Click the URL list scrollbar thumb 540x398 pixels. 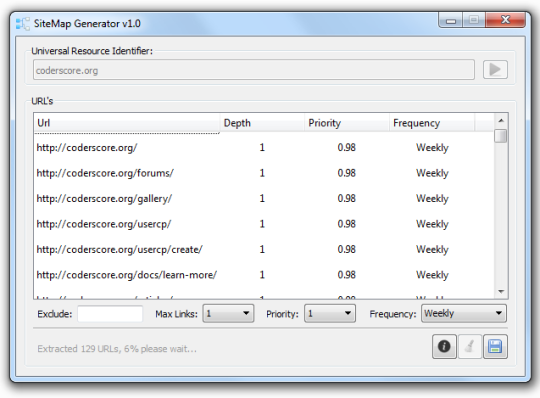pyautogui.click(x=501, y=136)
